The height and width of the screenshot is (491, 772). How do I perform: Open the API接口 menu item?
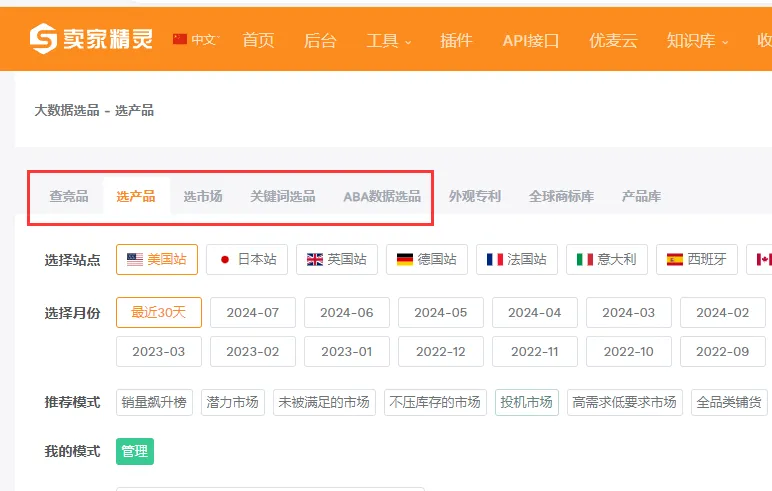tap(530, 41)
